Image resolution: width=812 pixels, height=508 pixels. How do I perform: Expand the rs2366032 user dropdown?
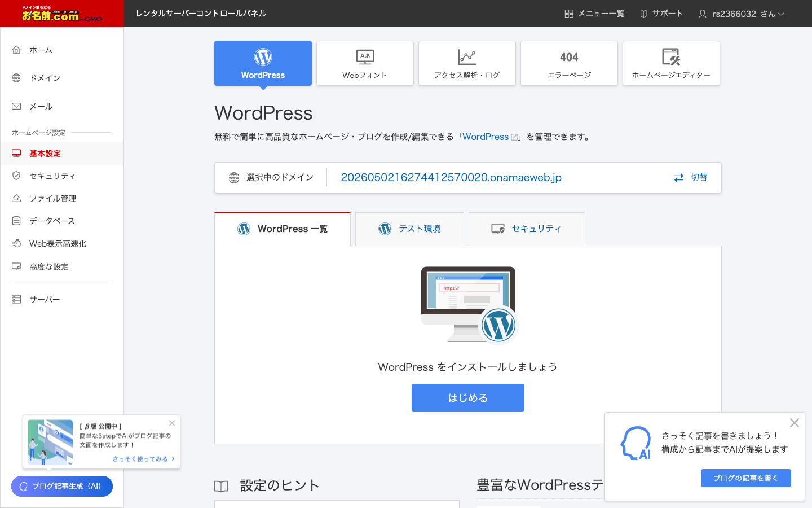[x=741, y=14]
